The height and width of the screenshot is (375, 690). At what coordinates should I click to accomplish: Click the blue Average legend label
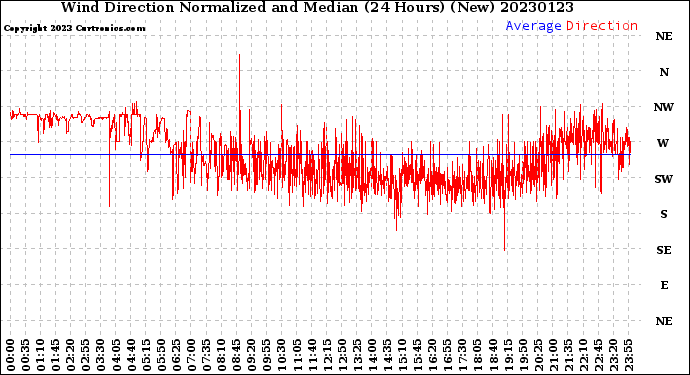[x=533, y=26]
